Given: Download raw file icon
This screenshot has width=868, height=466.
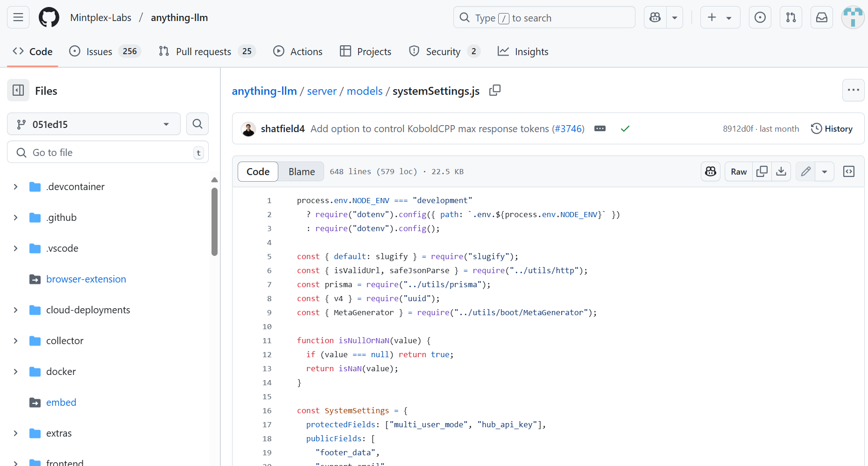Looking at the screenshot, I should pyautogui.click(x=781, y=172).
